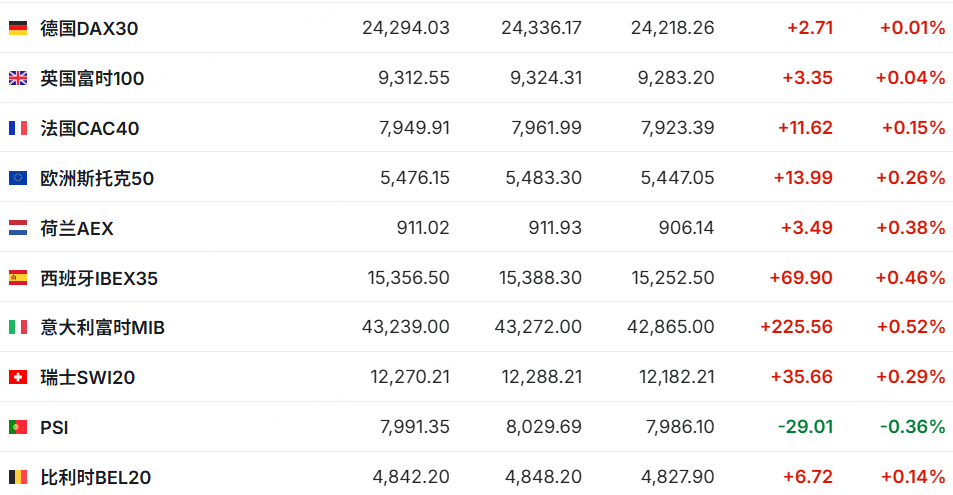Click the French flag icon
The height and width of the screenshot is (495, 953).
tap(18, 128)
